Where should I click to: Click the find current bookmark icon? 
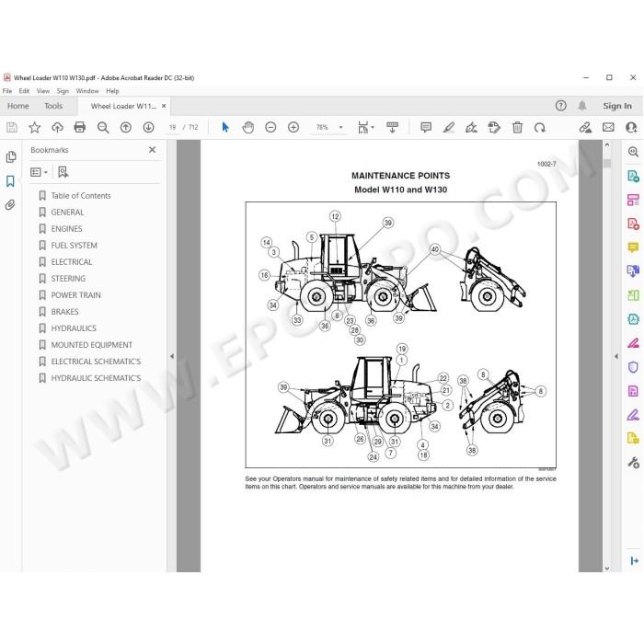tap(63, 172)
